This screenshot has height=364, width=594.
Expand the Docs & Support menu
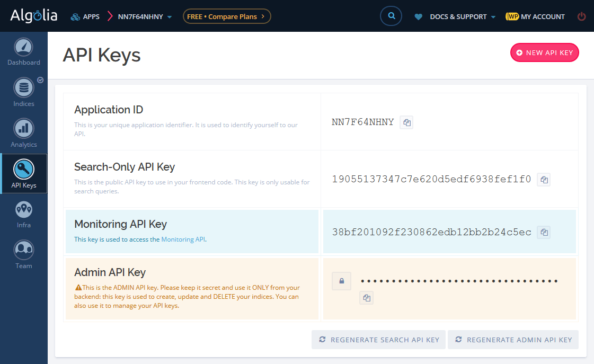[x=463, y=16]
